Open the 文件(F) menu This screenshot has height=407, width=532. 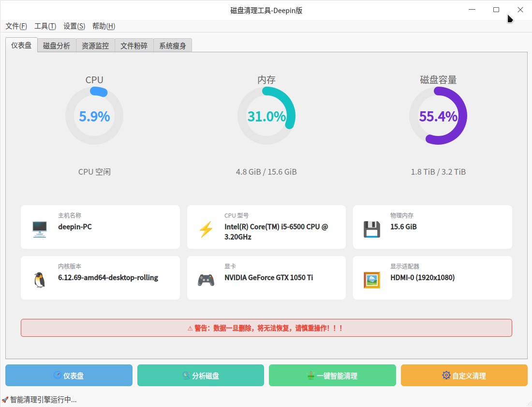click(16, 26)
